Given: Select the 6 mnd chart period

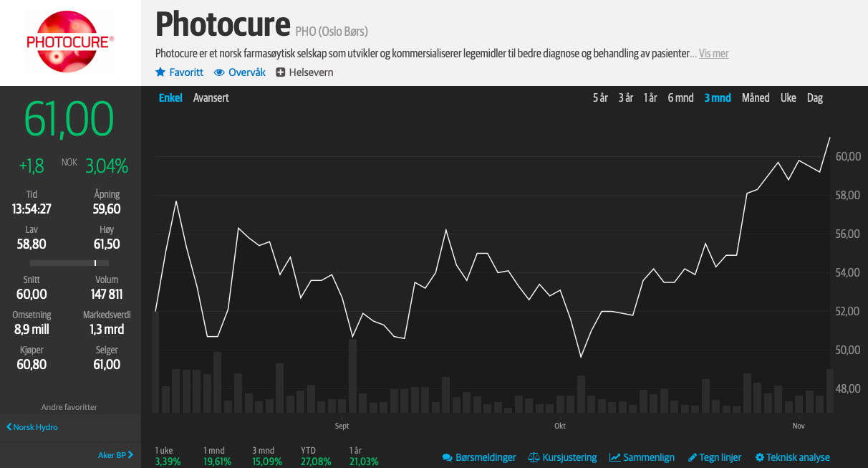Looking at the screenshot, I should [681, 97].
